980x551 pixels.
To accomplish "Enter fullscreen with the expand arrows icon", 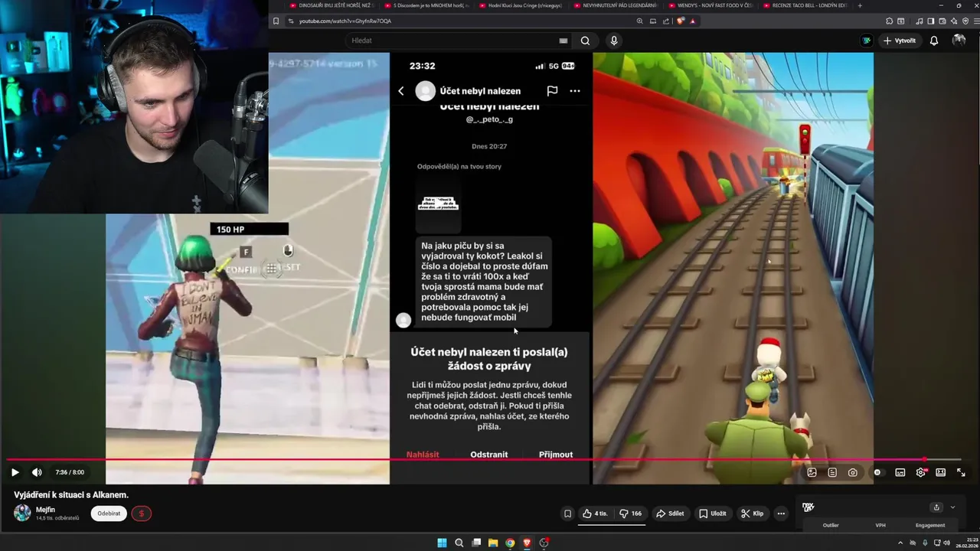I will (962, 472).
